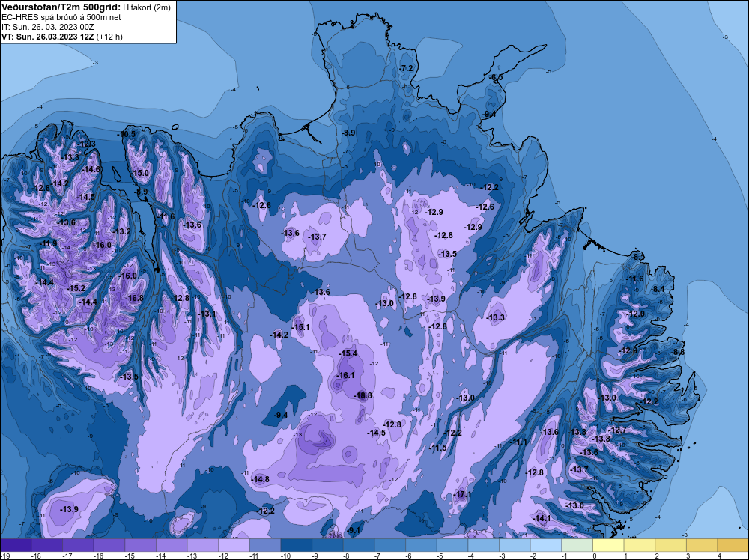Click the -7.2 temperature label
Image resolution: width=749 pixels, height=560 pixels.
coord(405,68)
